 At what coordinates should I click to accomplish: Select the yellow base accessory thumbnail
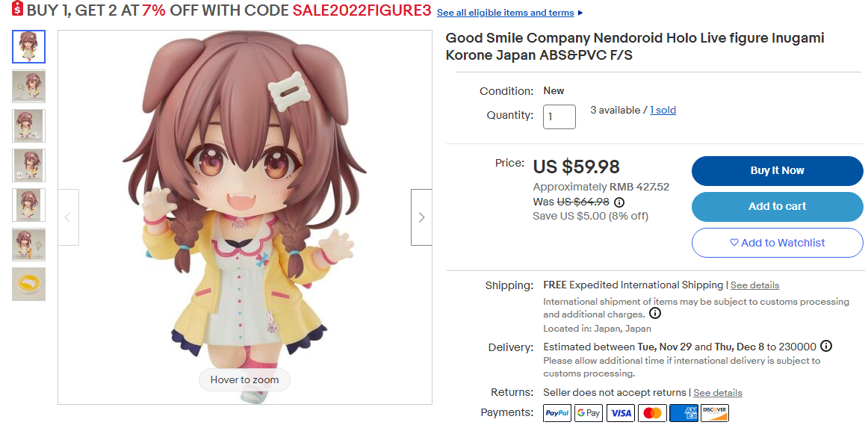[x=28, y=284]
